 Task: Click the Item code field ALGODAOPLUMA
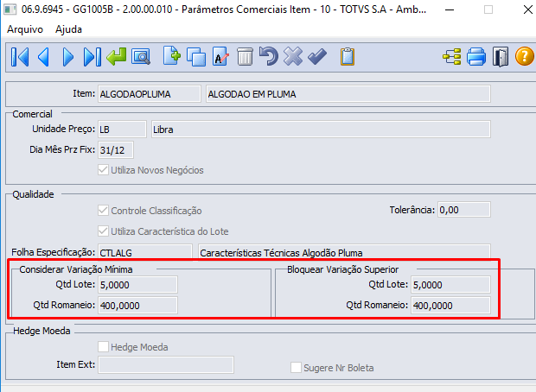[150, 94]
